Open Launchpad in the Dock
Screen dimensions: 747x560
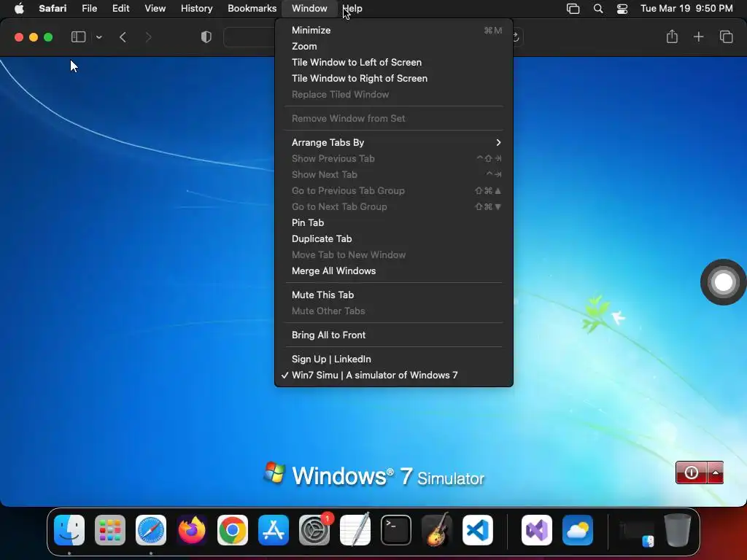[110, 529]
